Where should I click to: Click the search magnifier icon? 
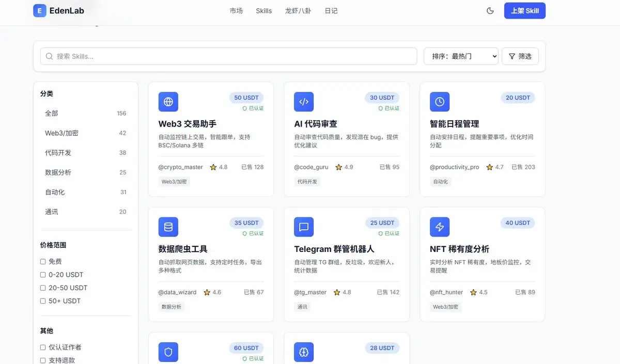coord(50,56)
